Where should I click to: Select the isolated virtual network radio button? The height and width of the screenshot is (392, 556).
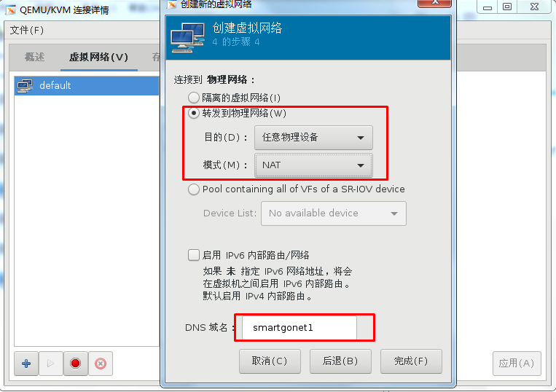point(194,98)
